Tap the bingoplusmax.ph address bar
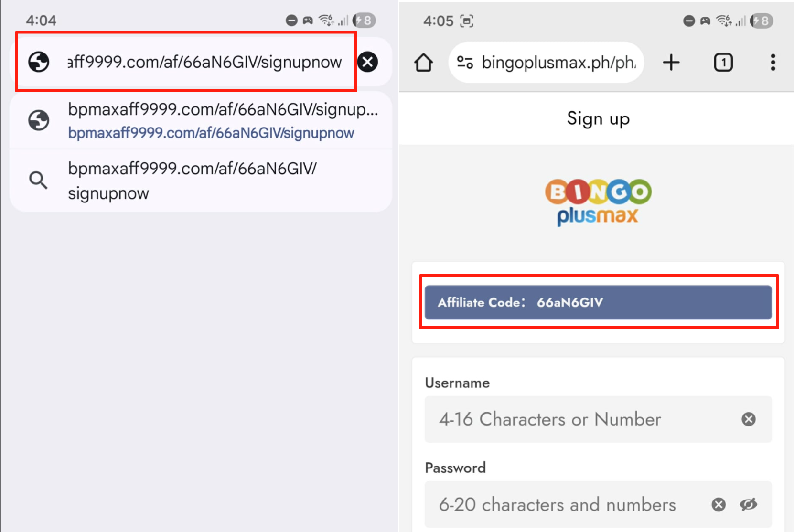Screen dimensions: 794x532 558,63
